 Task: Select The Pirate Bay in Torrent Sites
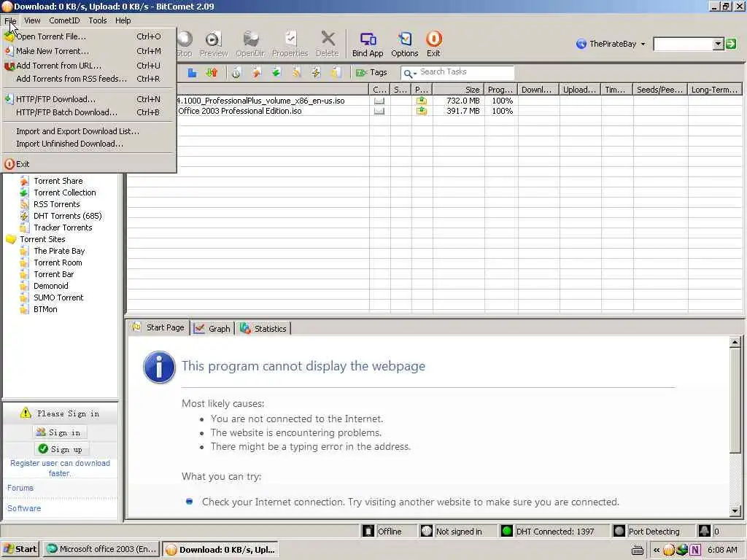click(59, 251)
